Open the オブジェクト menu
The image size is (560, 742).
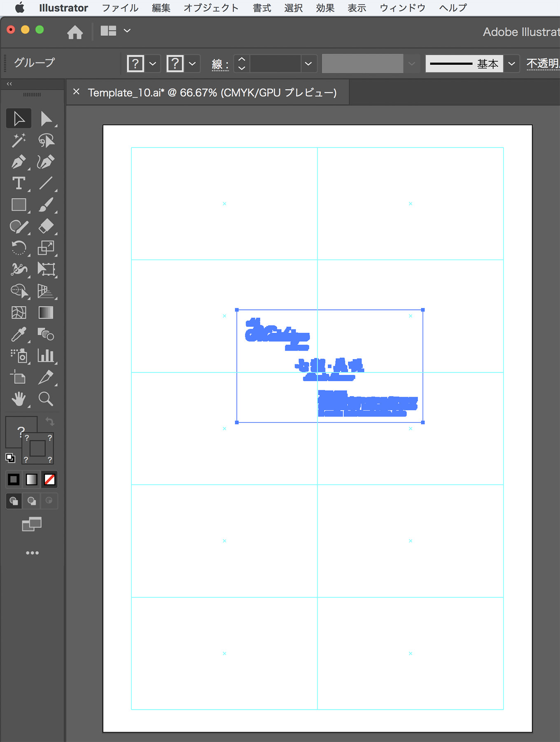click(211, 8)
